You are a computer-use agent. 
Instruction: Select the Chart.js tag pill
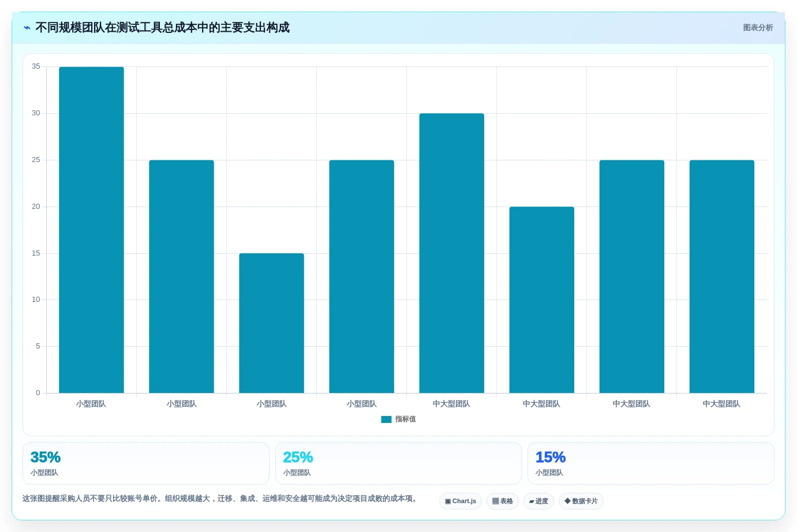coord(461,501)
